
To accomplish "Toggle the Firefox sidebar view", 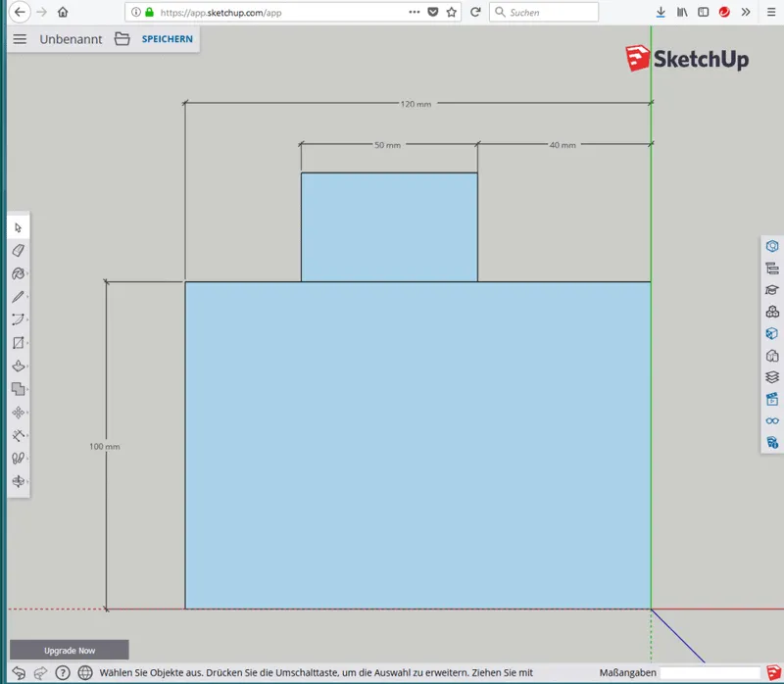I will point(703,12).
